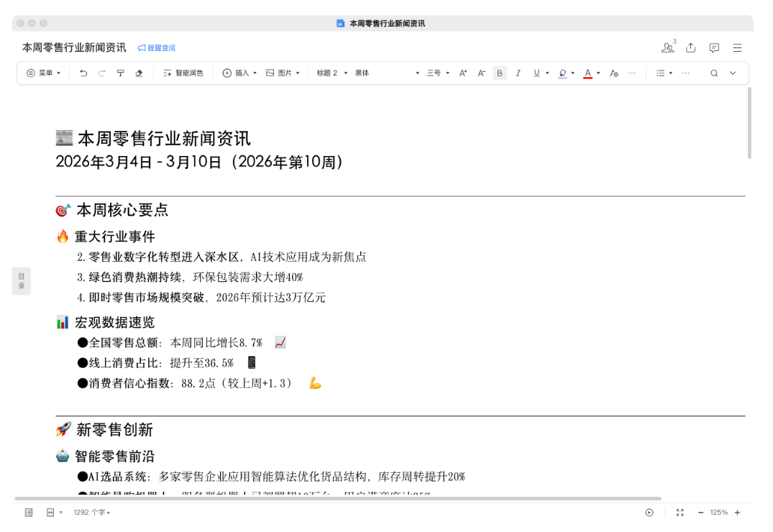
Task: Redo the last edit
Action: 101,73
